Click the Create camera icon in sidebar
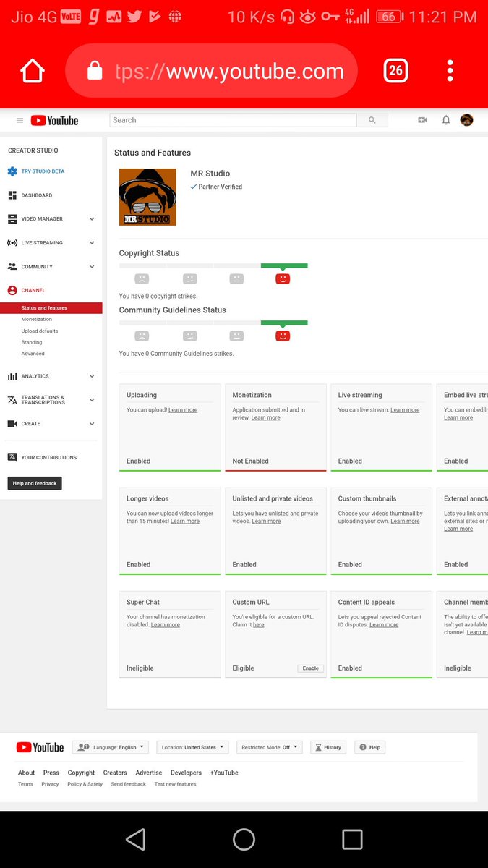488x868 pixels. 12,424
